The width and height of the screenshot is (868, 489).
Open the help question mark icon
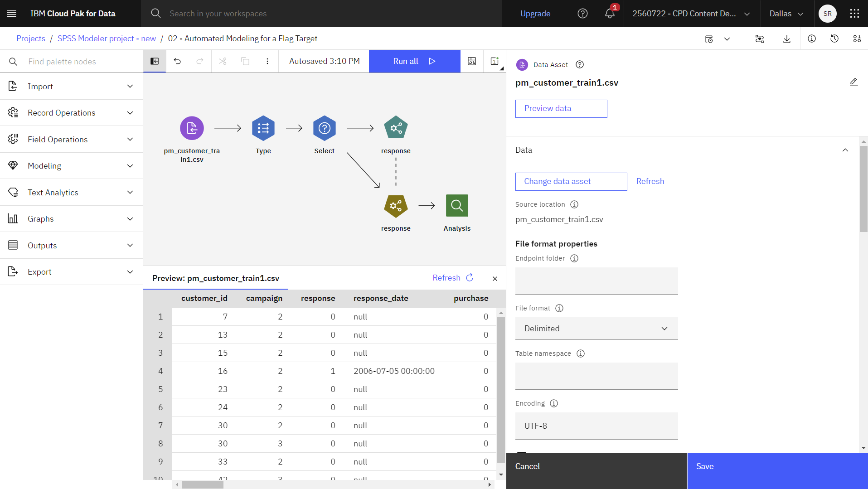coord(582,14)
